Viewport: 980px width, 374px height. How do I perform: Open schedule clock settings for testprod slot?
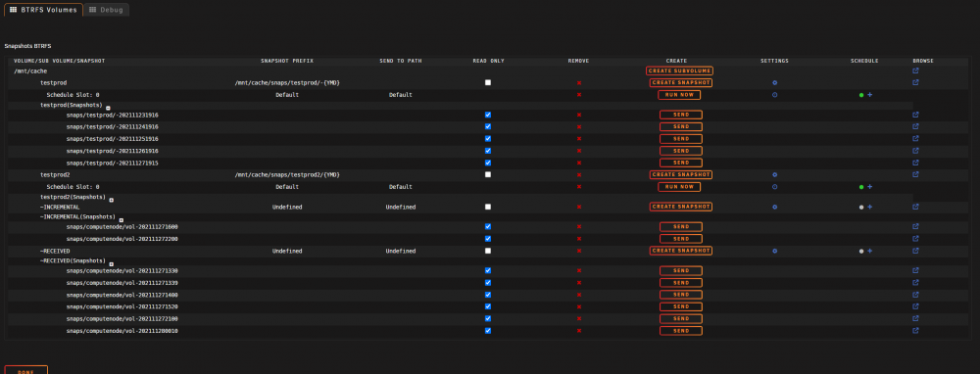[x=774, y=95]
